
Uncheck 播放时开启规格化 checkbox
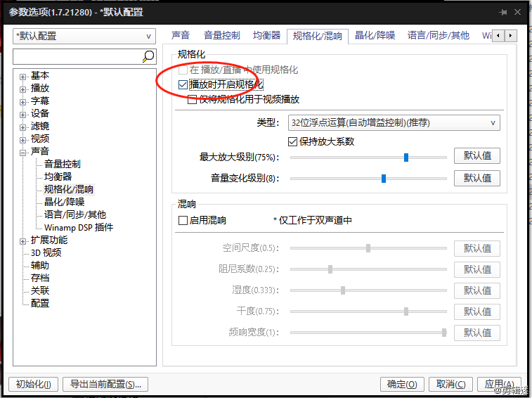(x=183, y=84)
